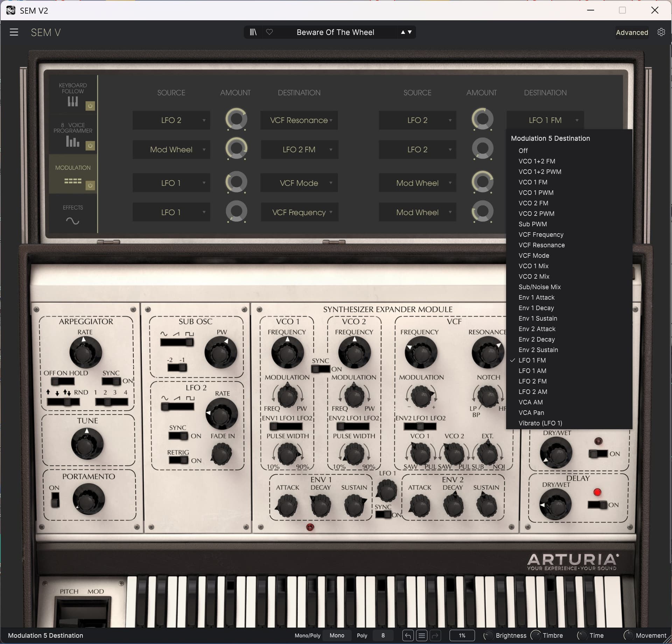The width and height of the screenshot is (672, 644).
Task: Toggle the Delay ON switch
Action: coord(597,505)
